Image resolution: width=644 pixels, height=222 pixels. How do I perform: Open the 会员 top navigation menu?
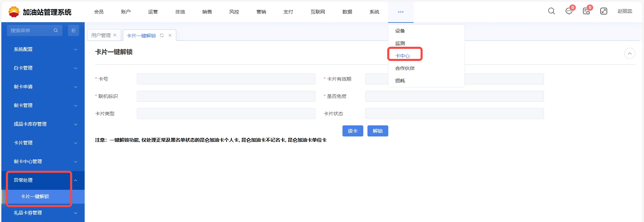pyautogui.click(x=99, y=12)
